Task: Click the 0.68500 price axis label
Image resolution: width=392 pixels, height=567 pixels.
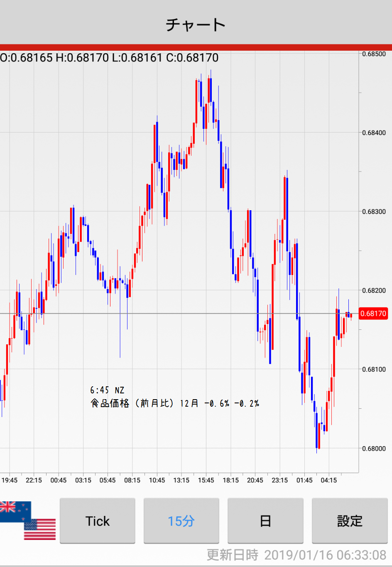Action: (374, 54)
